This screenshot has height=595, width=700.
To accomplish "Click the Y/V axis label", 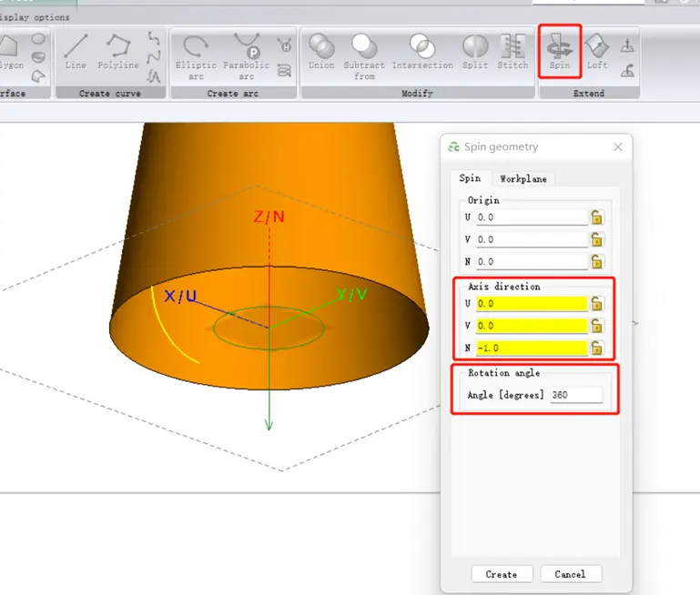I will point(352,295).
